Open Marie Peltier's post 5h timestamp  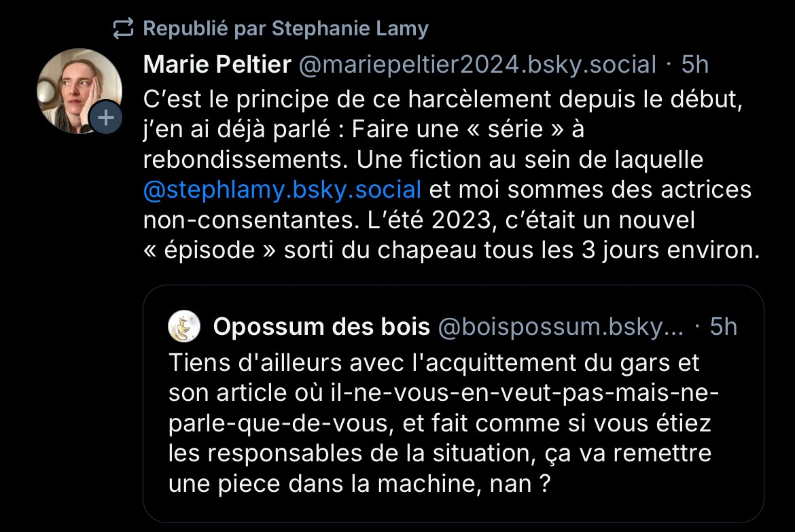point(694,65)
